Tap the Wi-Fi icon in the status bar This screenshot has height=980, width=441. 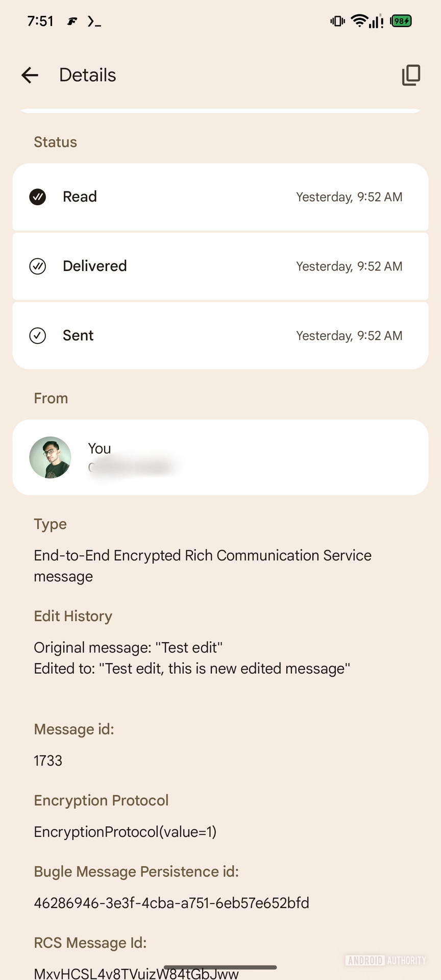pyautogui.click(x=360, y=21)
